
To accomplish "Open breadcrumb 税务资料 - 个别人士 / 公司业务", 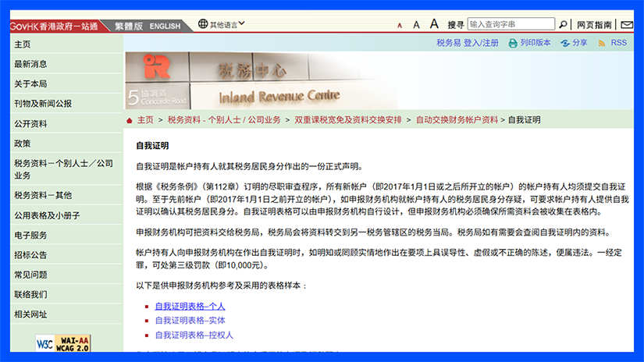I will click(x=224, y=120).
